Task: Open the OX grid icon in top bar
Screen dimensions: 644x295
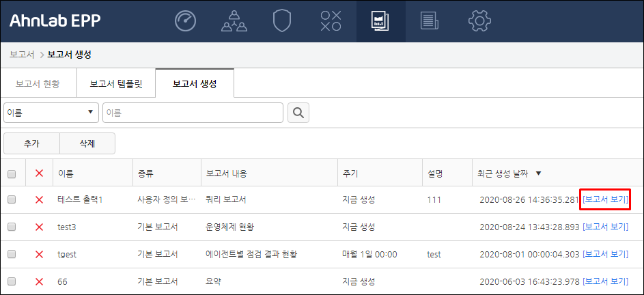Action: tap(331, 21)
